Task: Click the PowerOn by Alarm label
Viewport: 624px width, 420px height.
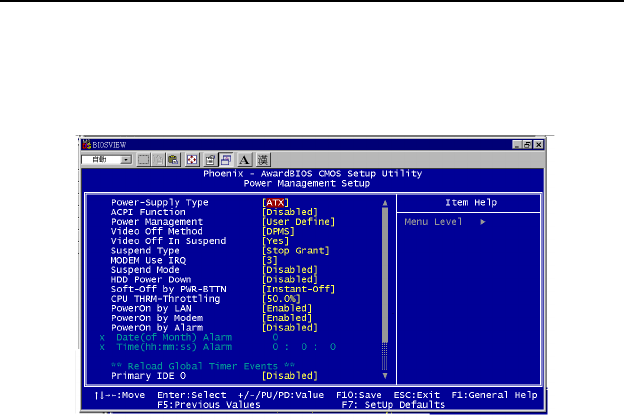Action: (x=157, y=327)
